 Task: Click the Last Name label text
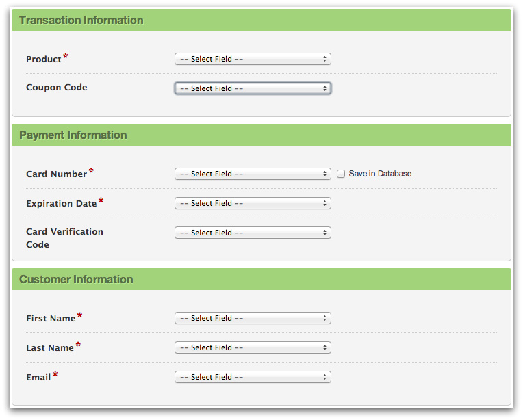(x=50, y=348)
